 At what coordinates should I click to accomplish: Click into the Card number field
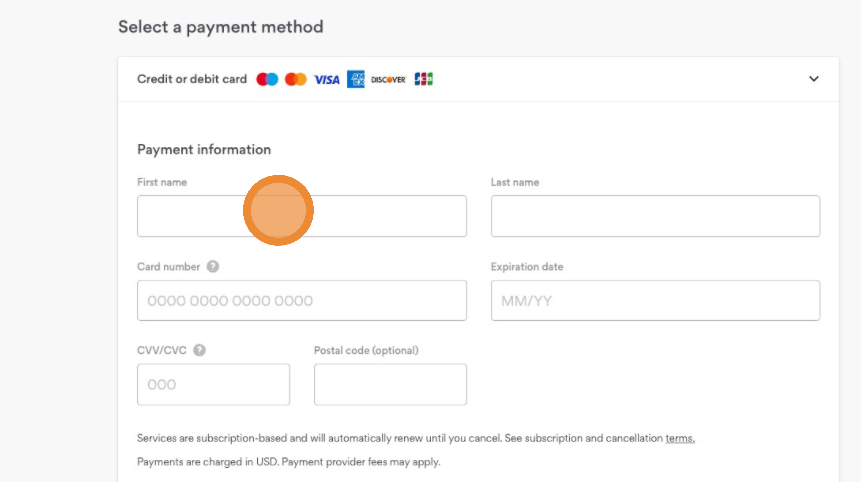(302, 300)
